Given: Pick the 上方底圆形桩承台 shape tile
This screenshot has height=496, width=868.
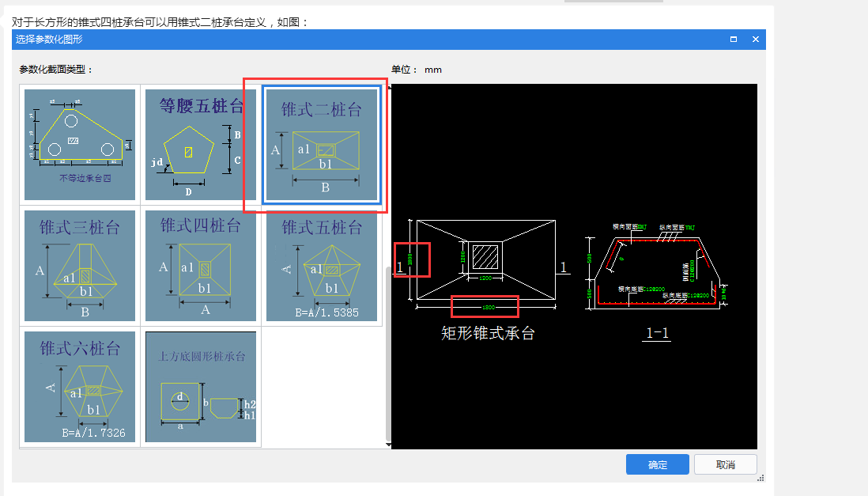Looking at the screenshot, I should pos(200,387).
